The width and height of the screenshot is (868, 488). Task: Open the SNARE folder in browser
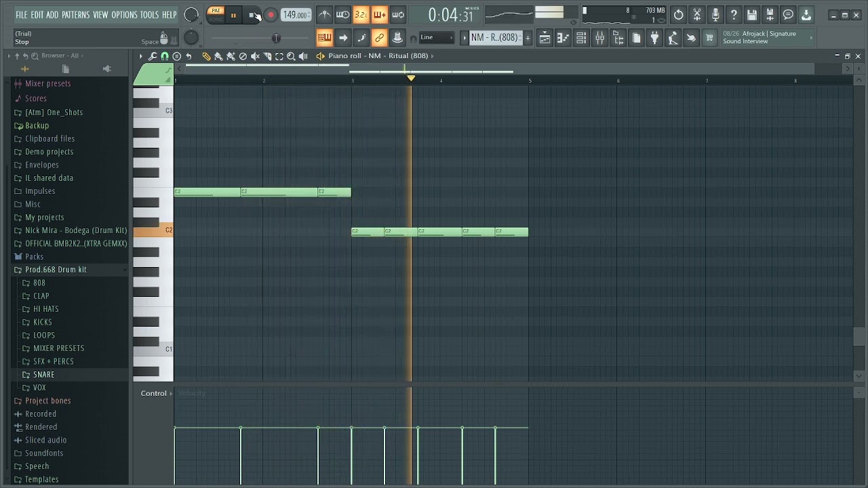44,374
